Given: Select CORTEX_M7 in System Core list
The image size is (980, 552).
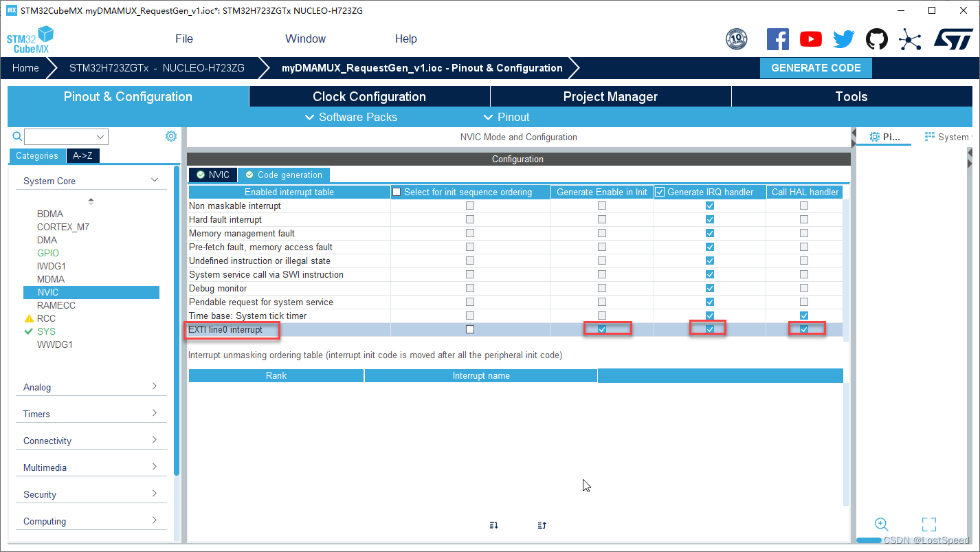Looking at the screenshot, I should 63,227.
